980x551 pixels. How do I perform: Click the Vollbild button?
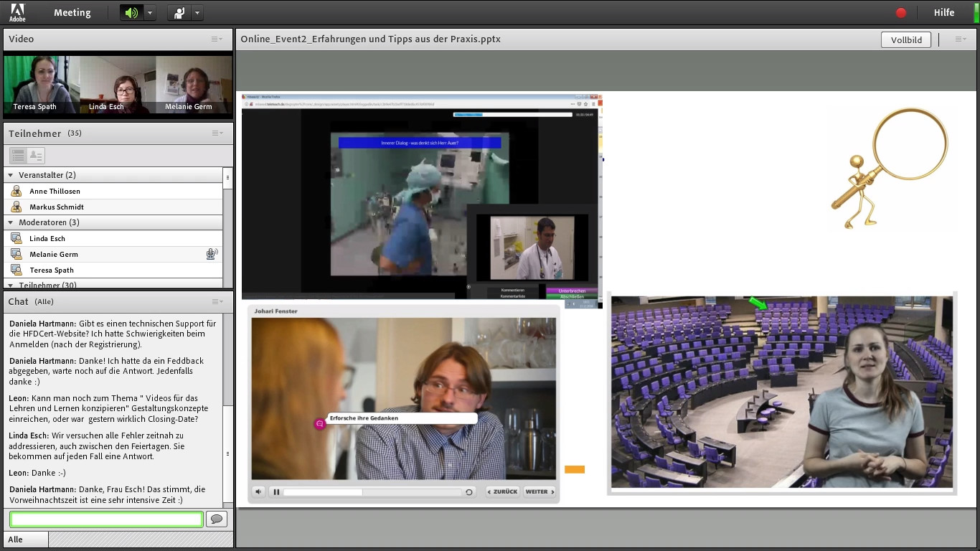pos(906,40)
